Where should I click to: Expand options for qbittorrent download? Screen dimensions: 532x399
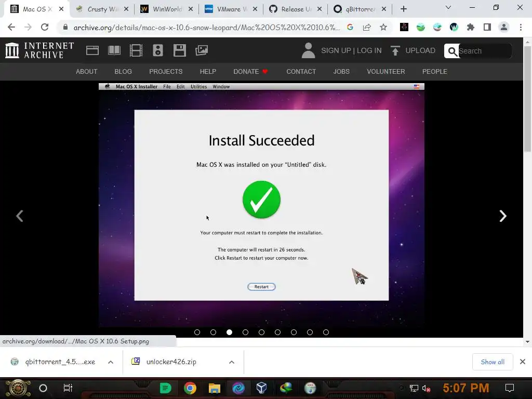pos(111,362)
